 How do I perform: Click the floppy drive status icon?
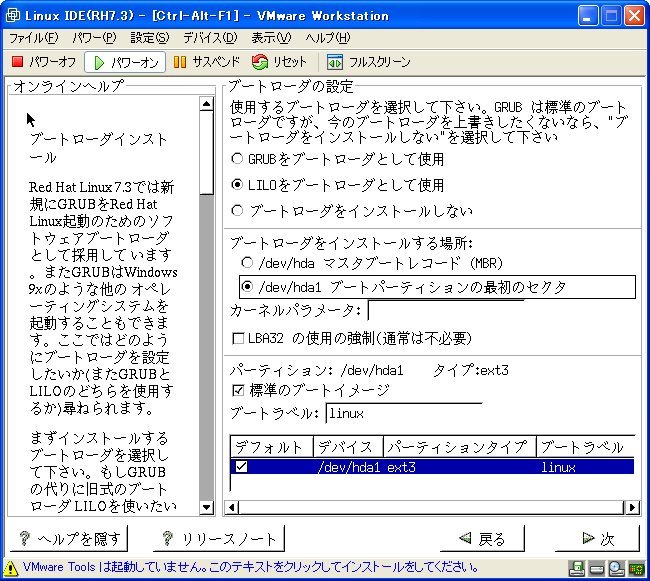pyautogui.click(x=577, y=568)
